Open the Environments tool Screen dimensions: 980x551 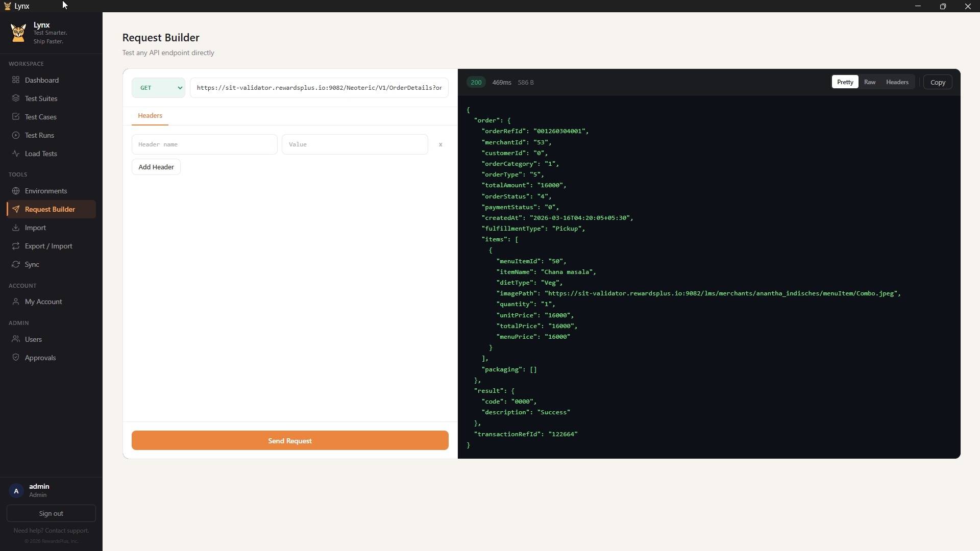[45, 190]
